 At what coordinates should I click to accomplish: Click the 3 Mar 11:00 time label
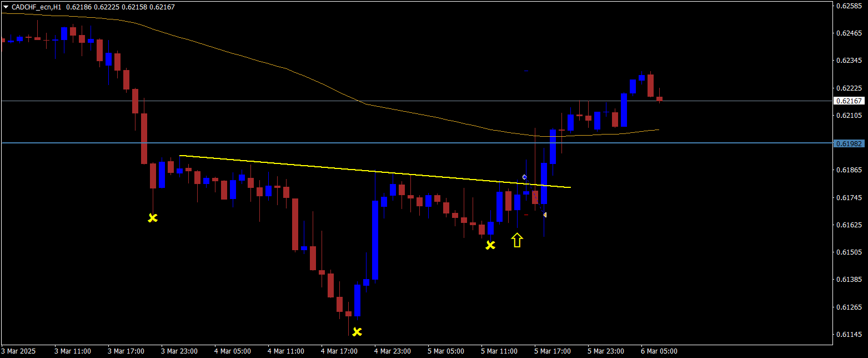(73, 351)
